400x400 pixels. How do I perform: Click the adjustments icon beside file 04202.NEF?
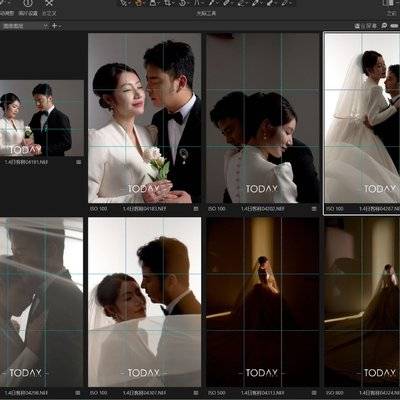click(314, 209)
